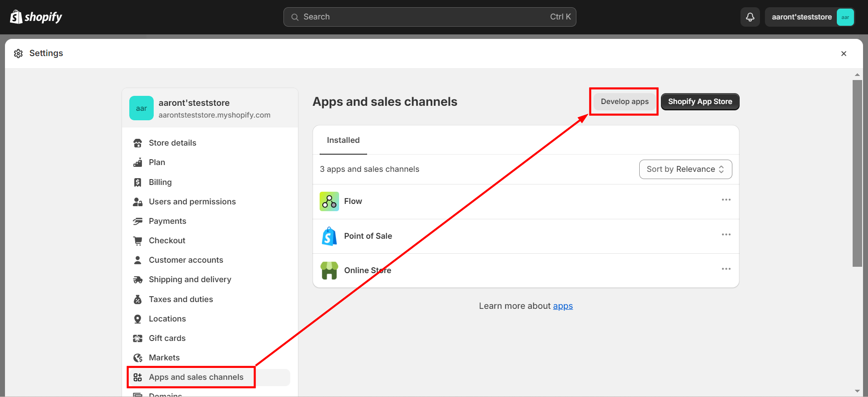This screenshot has height=397, width=868.
Task: Click the Store details icon
Action: coord(138,143)
